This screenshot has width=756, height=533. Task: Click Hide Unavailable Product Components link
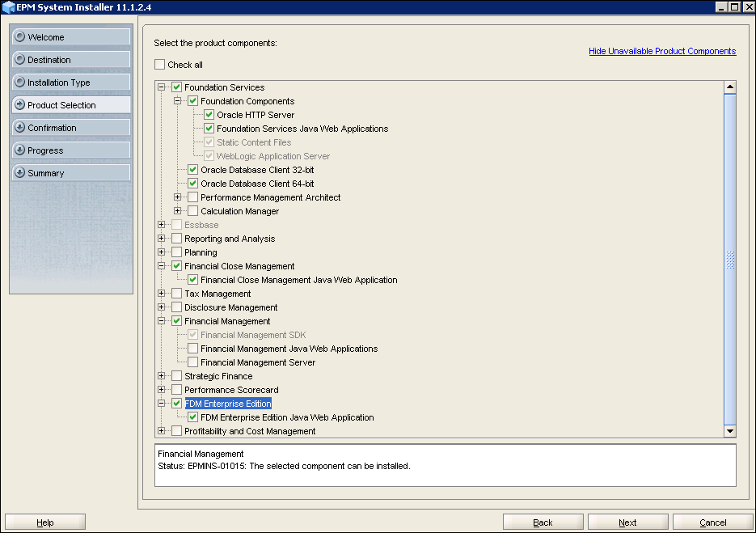coord(661,51)
